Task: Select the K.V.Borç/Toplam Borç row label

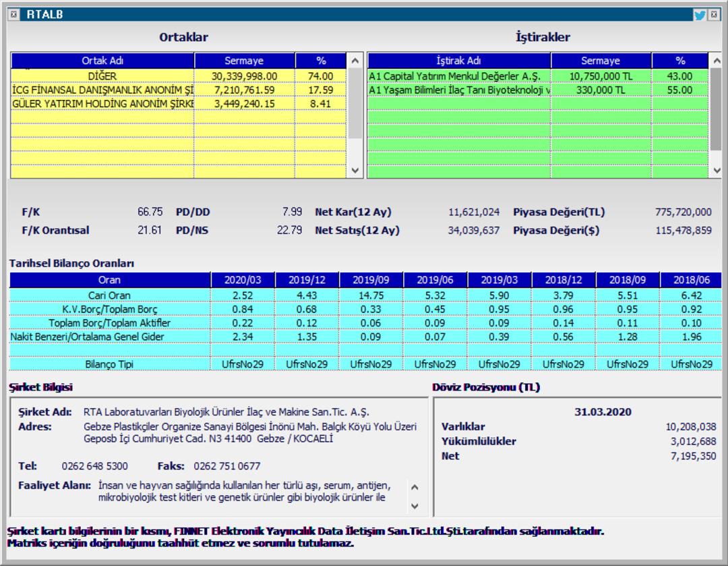Action: coord(110,310)
